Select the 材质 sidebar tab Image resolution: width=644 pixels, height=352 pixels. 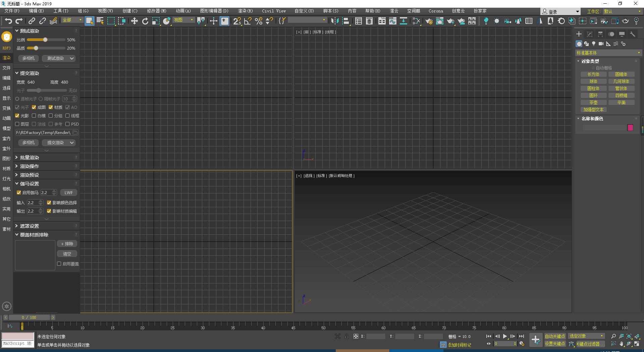6,169
